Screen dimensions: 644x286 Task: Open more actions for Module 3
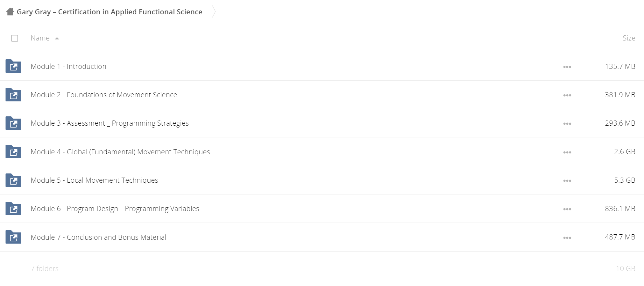(567, 124)
